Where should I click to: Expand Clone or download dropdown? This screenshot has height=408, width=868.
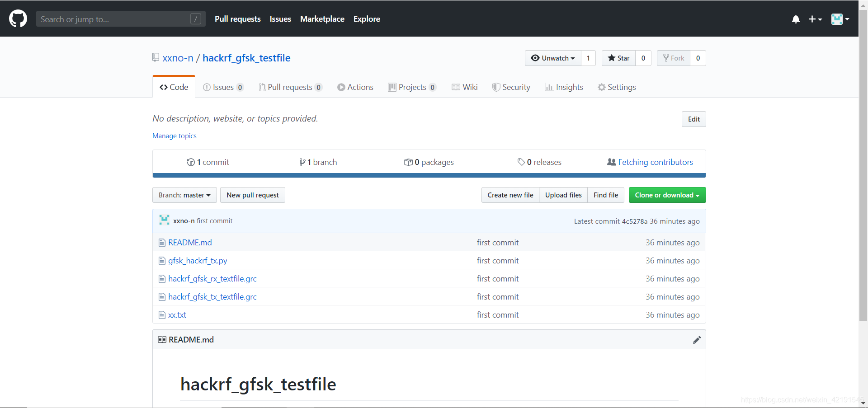pos(667,195)
